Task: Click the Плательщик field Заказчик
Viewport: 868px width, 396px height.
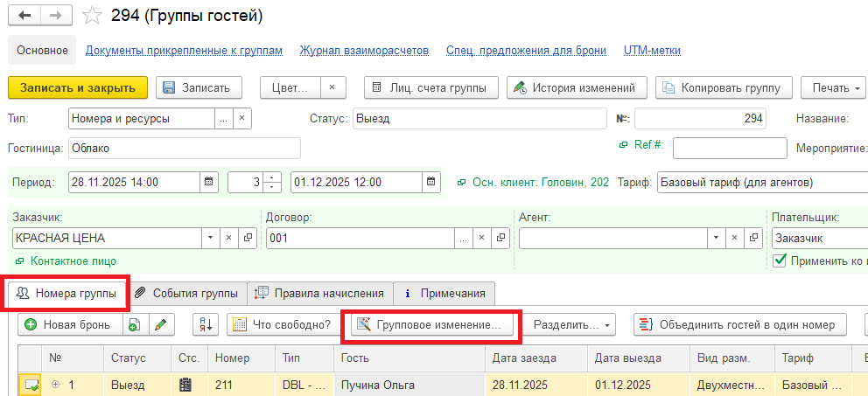Action: pyautogui.click(x=820, y=238)
